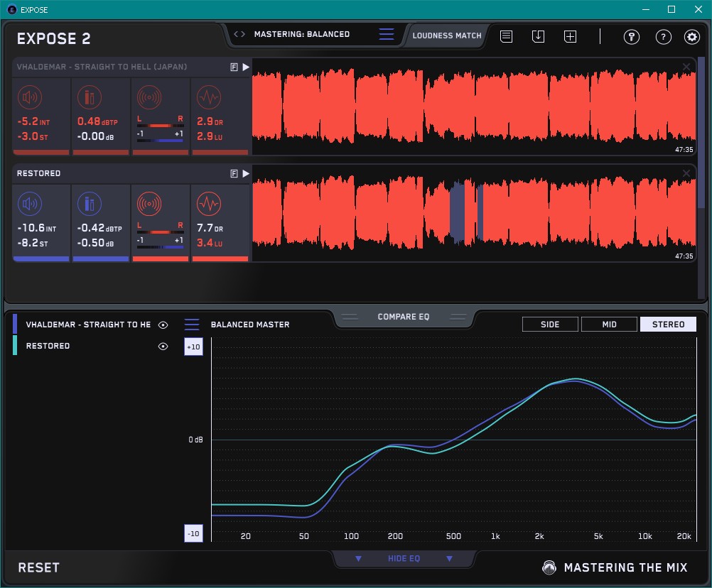The height and width of the screenshot is (588, 712).
Task: Click the export download icon
Action: tap(538, 36)
